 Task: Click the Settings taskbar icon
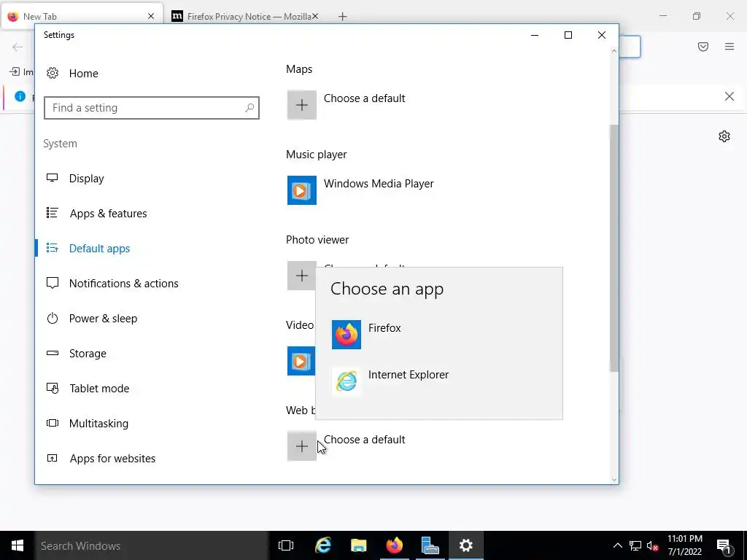pyautogui.click(x=466, y=545)
